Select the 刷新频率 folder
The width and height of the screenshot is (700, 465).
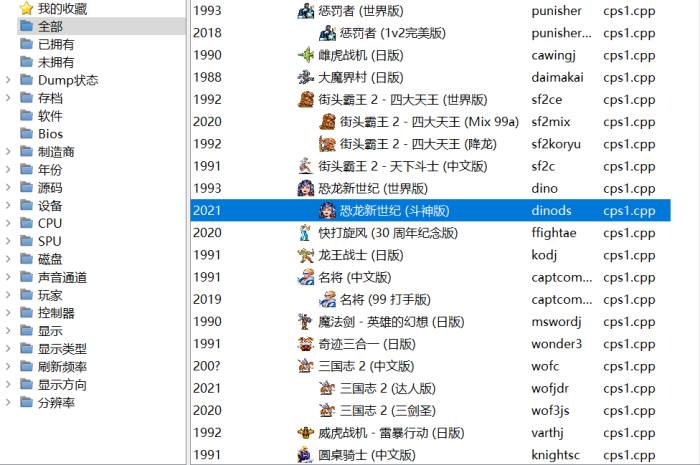[x=54, y=366]
